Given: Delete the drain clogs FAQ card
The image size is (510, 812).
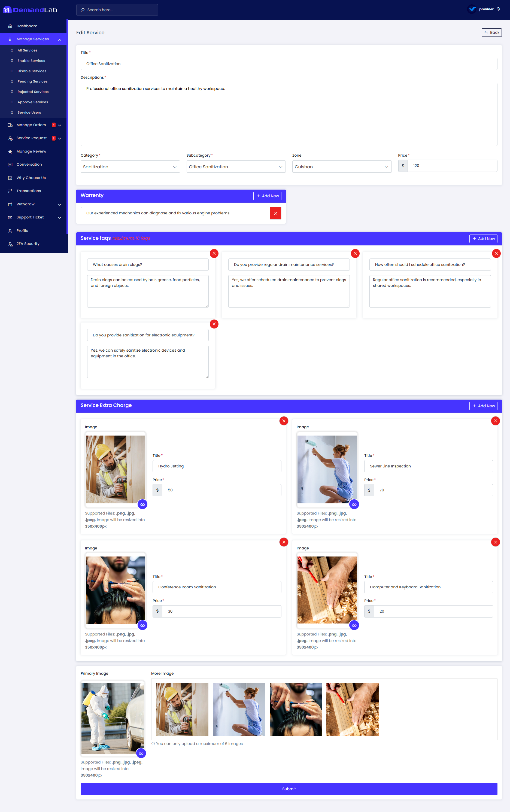Looking at the screenshot, I should [214, 253].
